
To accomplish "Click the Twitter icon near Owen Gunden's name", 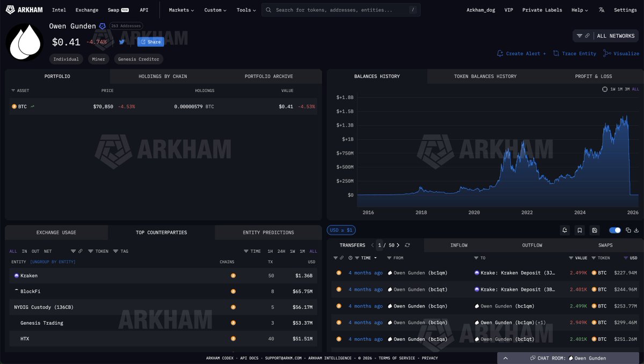I will point(121,41).
